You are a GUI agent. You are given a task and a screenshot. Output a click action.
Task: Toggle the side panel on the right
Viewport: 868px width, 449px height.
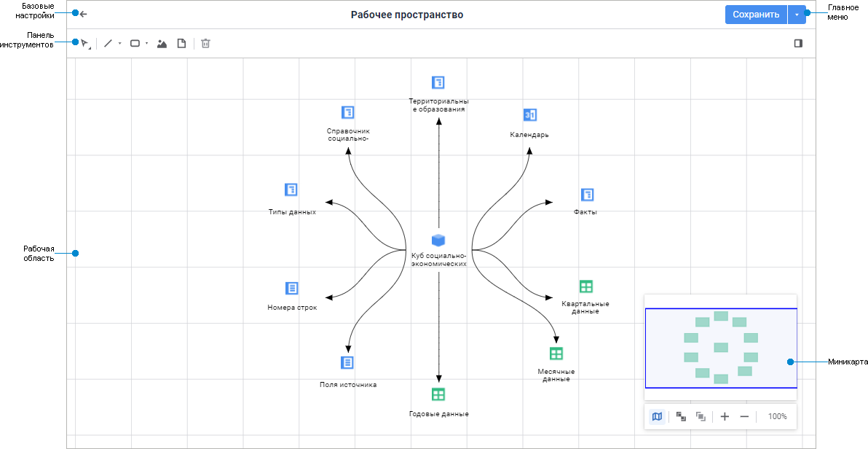798,44
